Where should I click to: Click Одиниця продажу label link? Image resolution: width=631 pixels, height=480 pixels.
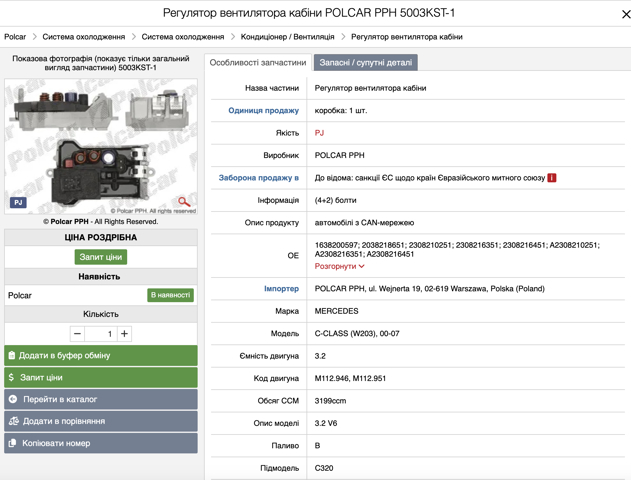(x=264, y=111)
